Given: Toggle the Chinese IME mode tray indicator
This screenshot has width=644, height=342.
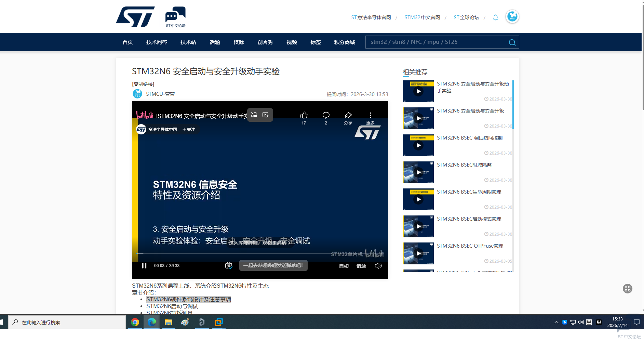Looking at the screenshot, I should 589,322.
